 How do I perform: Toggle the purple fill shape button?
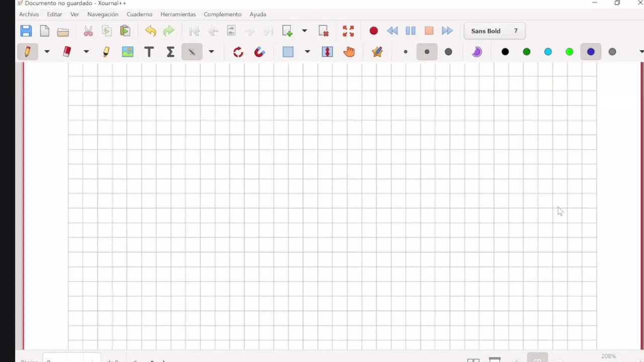(477, 52)
